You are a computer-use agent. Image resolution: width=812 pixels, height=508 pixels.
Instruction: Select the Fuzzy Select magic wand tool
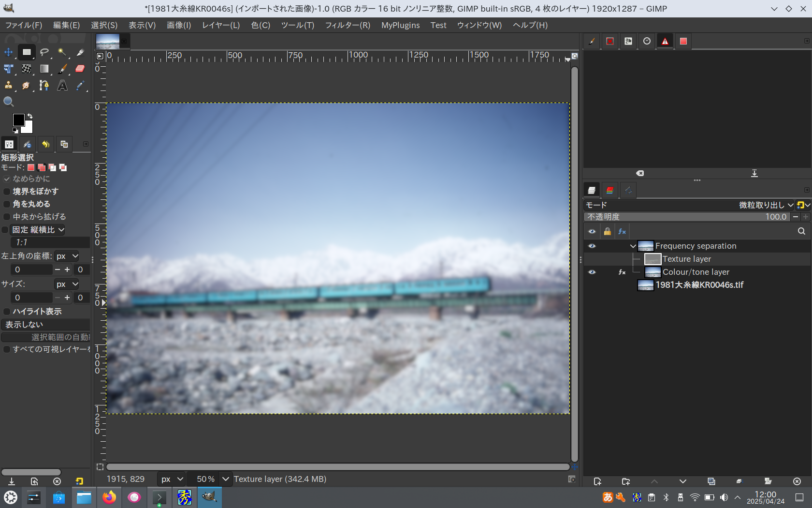point(63,52)
